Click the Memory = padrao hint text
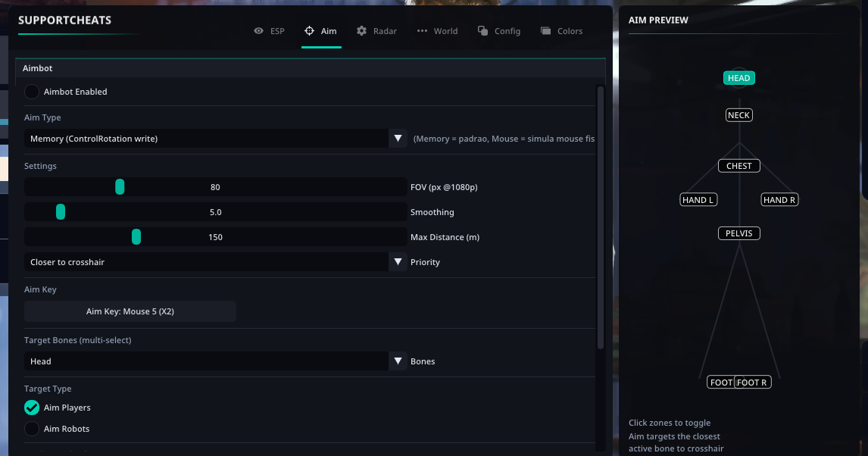Image resolution: width=868 pixels, height=456 pixels. [x=504, y=139]
